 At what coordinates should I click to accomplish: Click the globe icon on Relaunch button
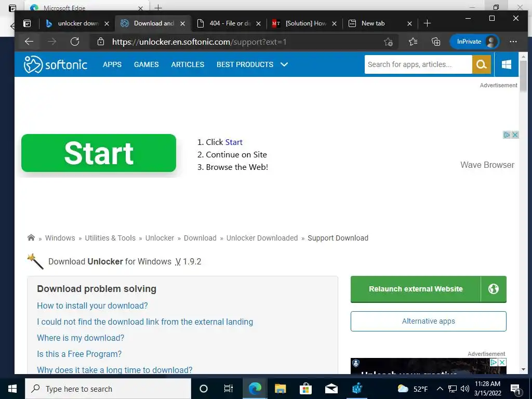click(494, 289)
